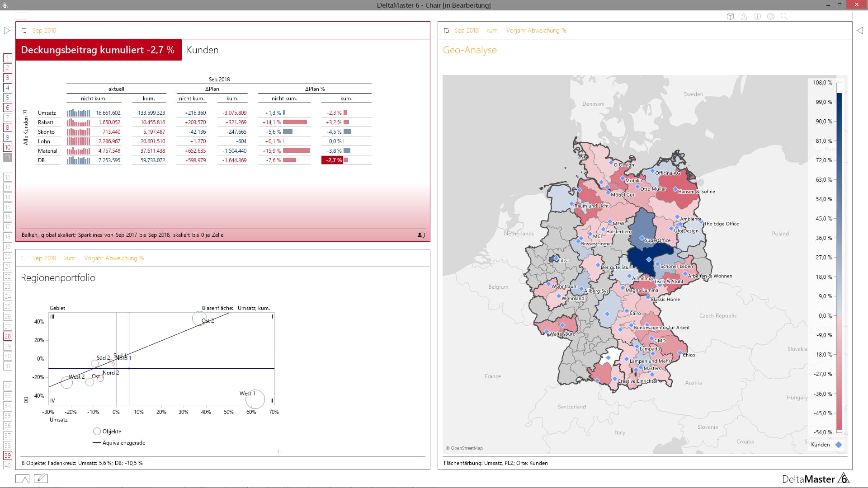The width and height of the screenshot is (868, 488).
Task: Select the West 1 bubble in portfolio chart
Action: [255, 399]
